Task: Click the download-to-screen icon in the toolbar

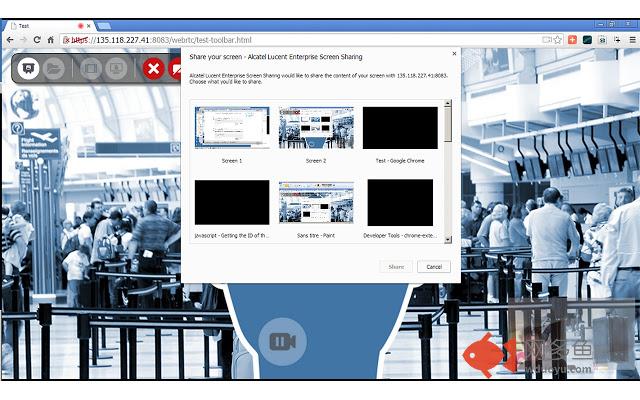Action: pos(116,68)
